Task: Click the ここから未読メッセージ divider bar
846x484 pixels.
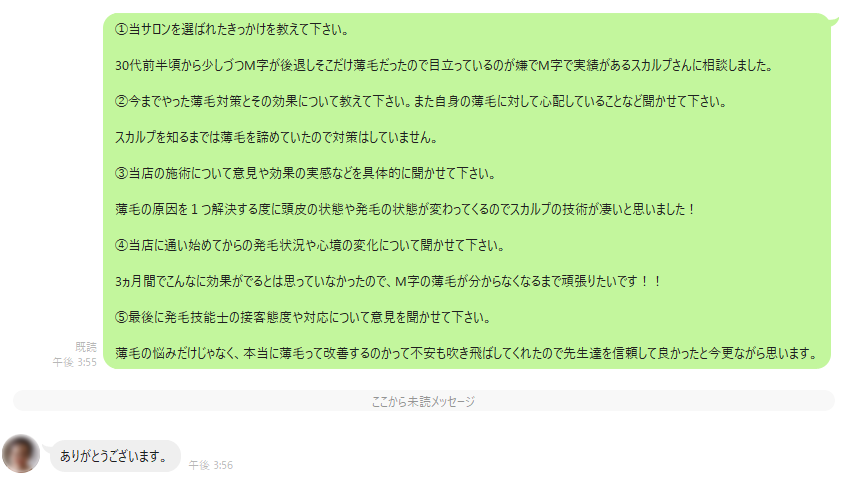Action: [x=424, y=401]
